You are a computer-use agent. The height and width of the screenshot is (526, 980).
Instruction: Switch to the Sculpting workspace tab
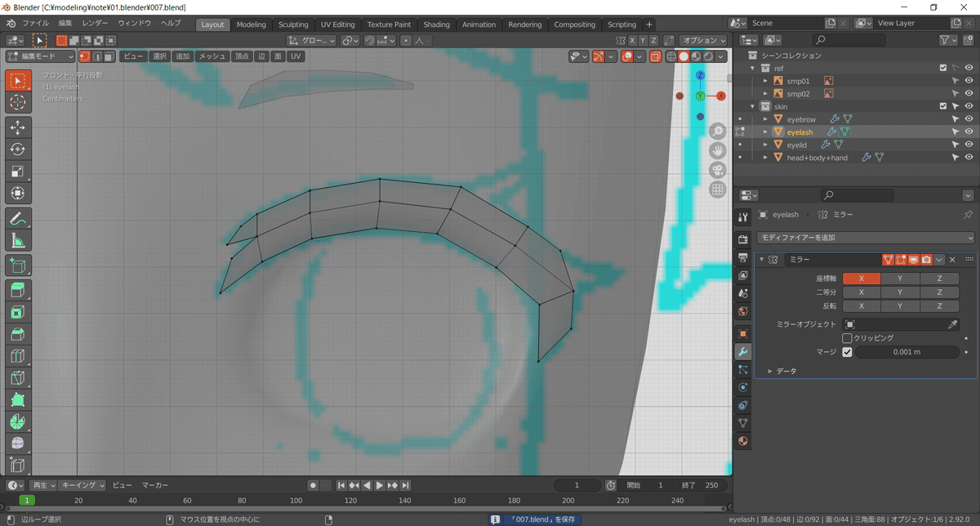[x=293, y=25]
